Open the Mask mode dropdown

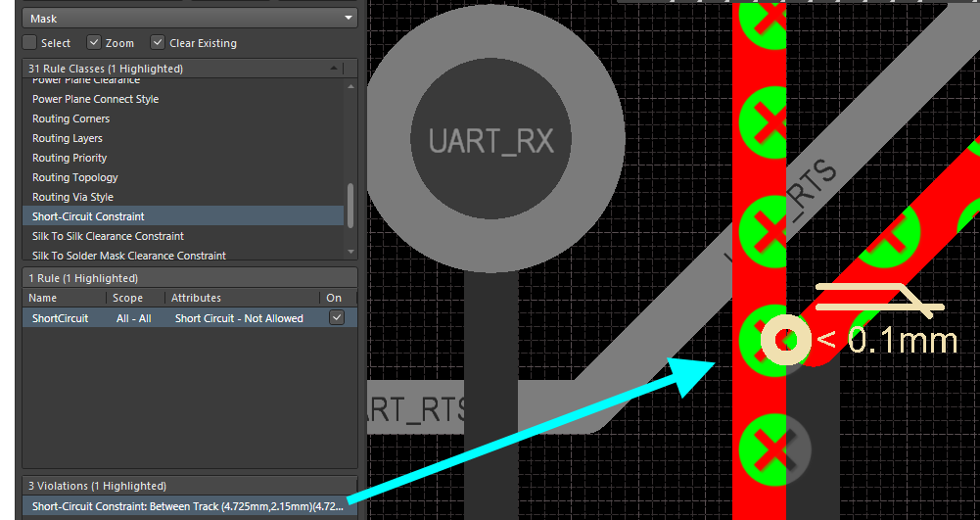click(190, 19)
